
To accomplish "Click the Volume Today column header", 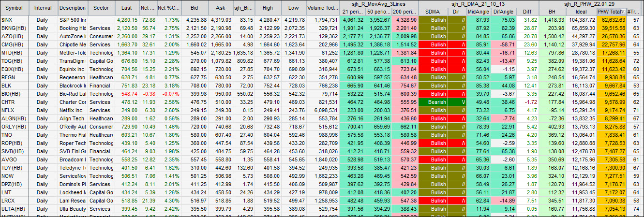I will tap(323, 8).
